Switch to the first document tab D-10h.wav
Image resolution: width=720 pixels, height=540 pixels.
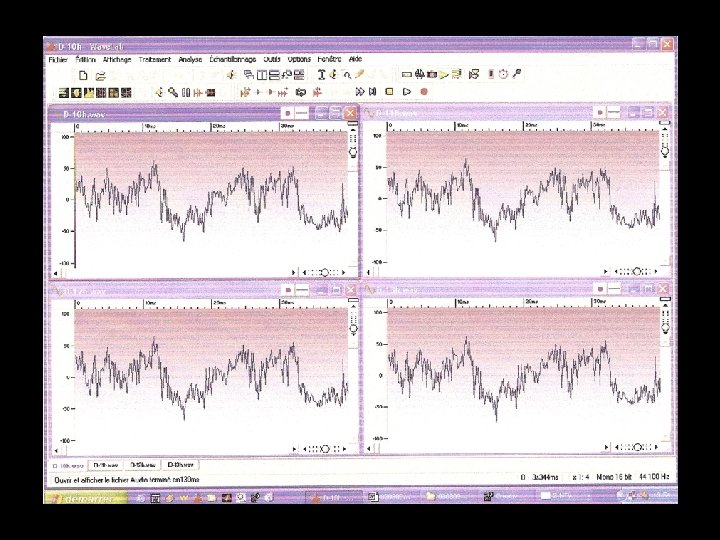[68, 466]
